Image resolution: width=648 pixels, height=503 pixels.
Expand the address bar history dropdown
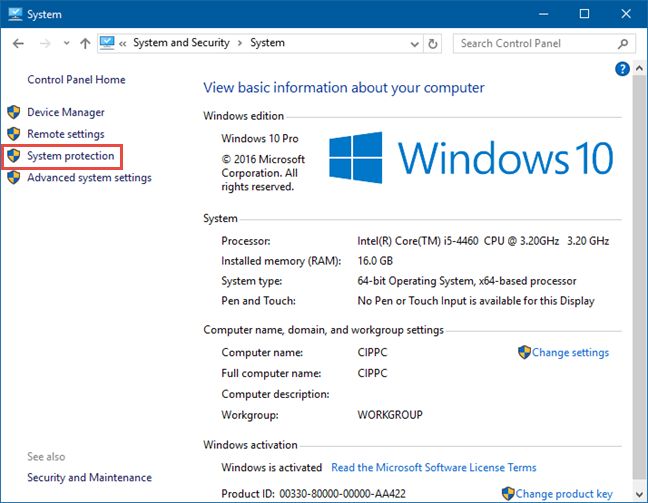click(413, 44)
